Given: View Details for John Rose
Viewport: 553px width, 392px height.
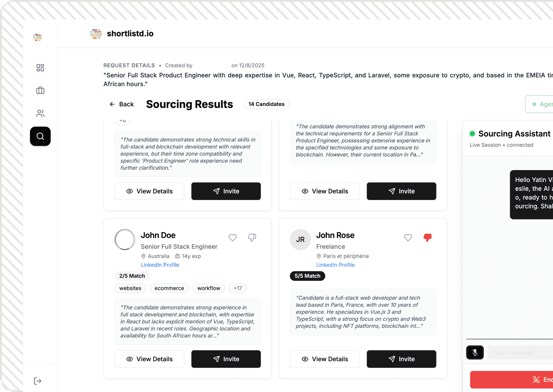Looking at the screenshot, I should point(325,359).
